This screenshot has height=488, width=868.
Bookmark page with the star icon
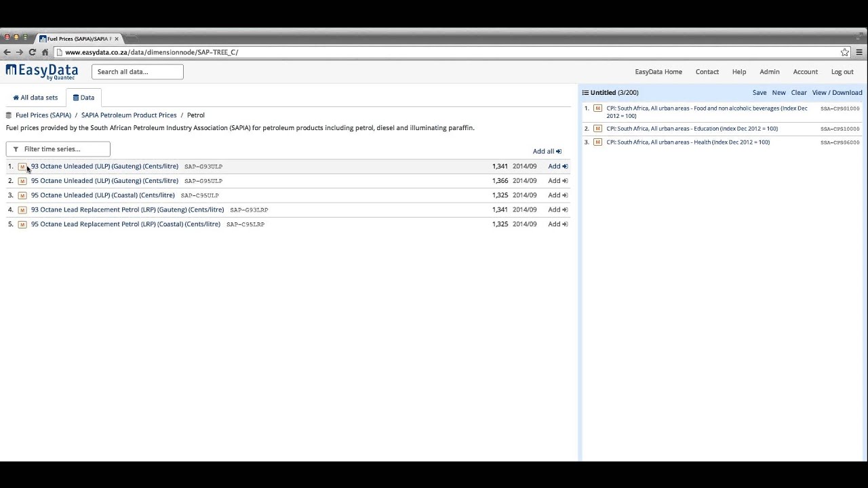pos(845,52)
